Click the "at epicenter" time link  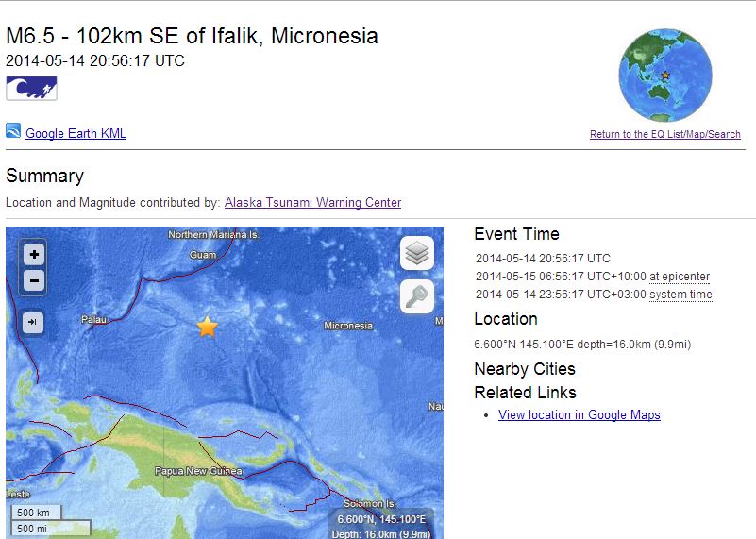(x=680, y=277)
